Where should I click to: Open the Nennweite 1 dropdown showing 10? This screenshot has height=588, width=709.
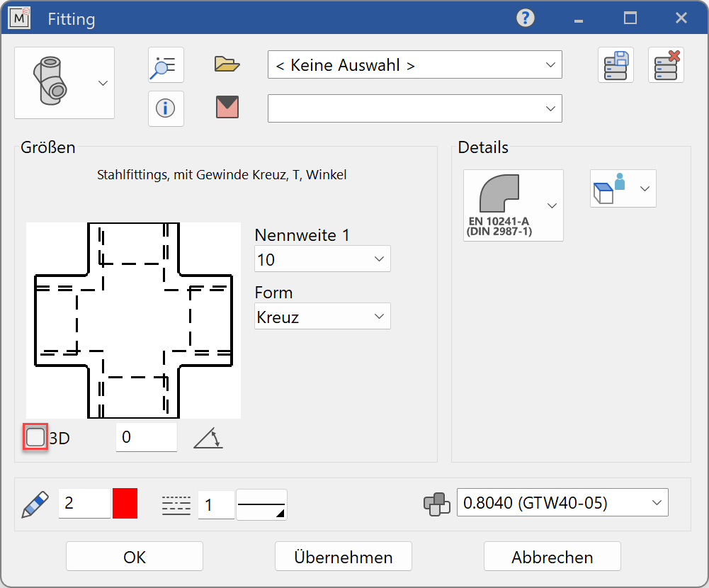322,259
